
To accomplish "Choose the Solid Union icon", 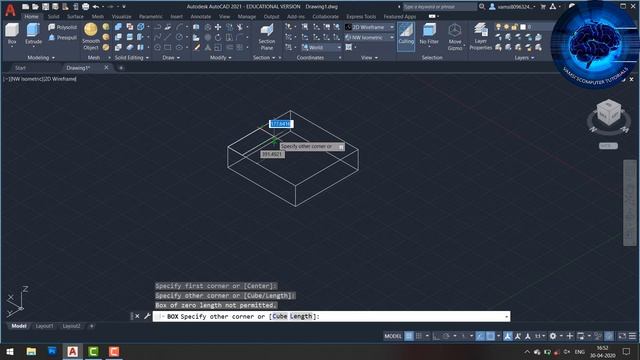I will point(118,27).
